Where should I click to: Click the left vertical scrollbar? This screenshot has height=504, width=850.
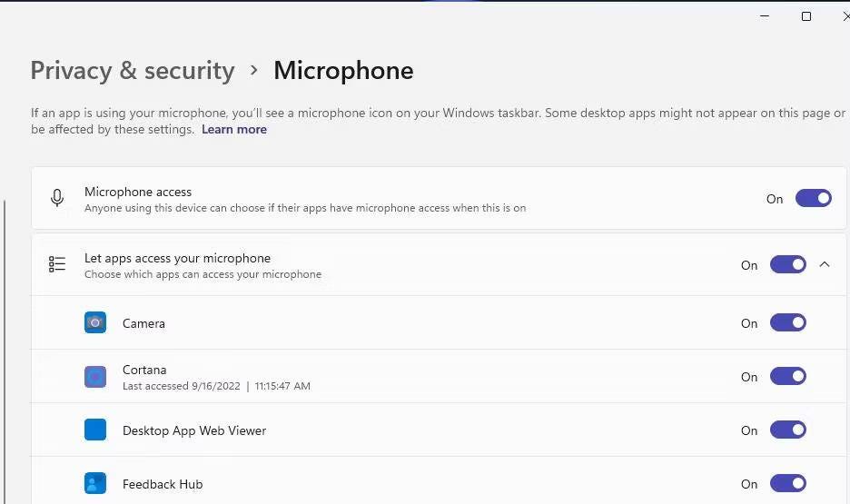[x=5, y=345]
